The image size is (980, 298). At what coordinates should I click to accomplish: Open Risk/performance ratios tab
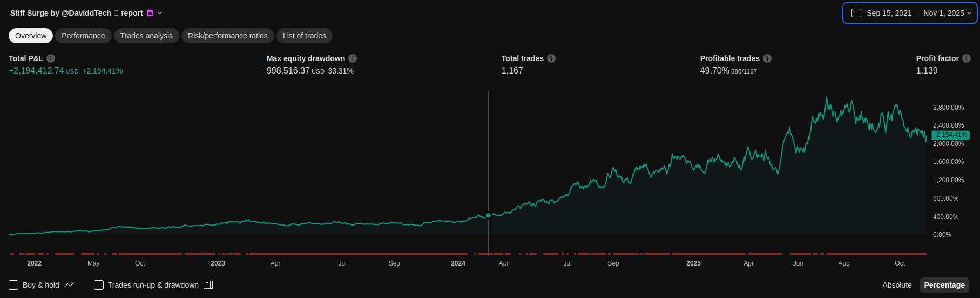point(227,36)
